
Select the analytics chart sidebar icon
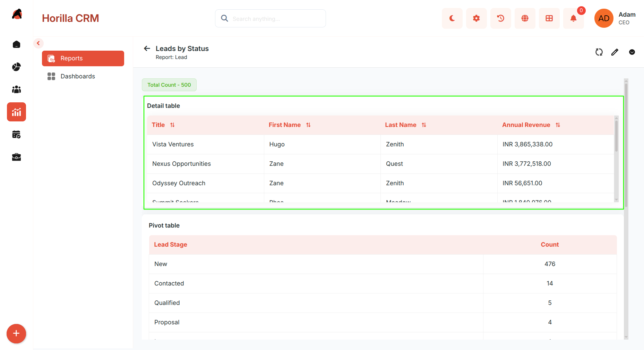[16, 112]
